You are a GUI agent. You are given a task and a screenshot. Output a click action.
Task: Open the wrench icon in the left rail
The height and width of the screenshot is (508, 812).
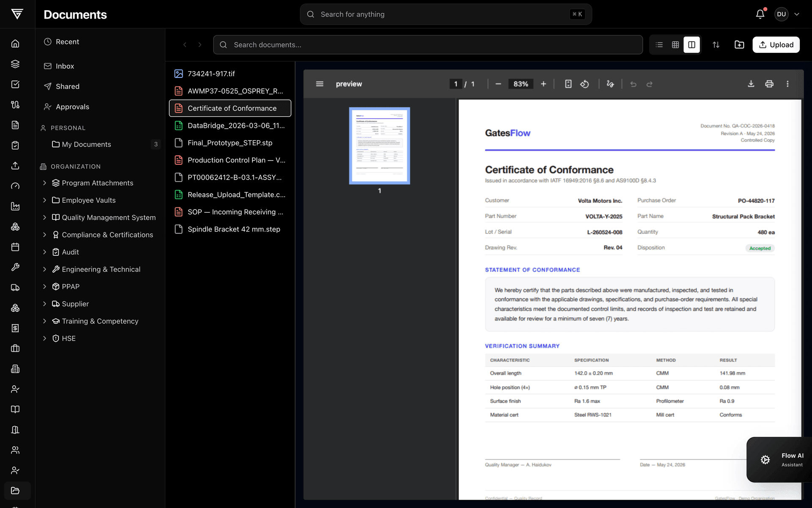click(15, 267)
